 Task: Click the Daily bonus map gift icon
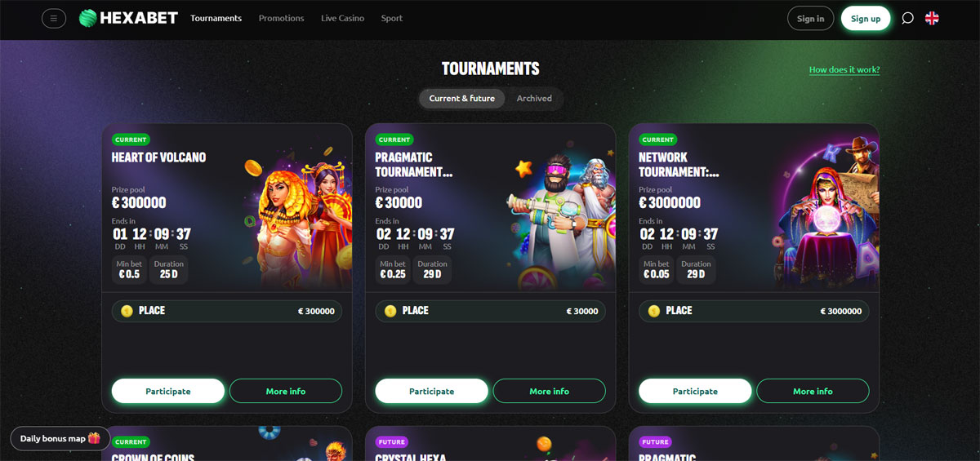pyautogui.click(x=94, y=438)
